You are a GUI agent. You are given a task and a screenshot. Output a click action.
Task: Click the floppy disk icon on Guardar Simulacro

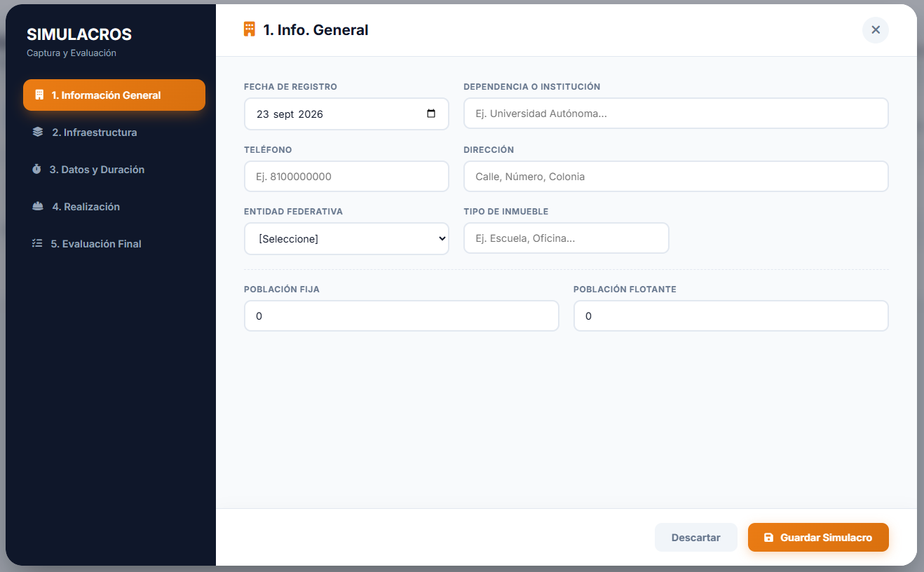[x=768, y=538]
